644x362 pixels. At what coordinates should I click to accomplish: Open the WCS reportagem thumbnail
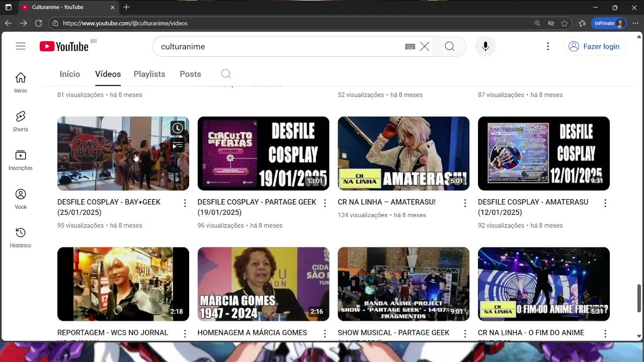point(123,284)
